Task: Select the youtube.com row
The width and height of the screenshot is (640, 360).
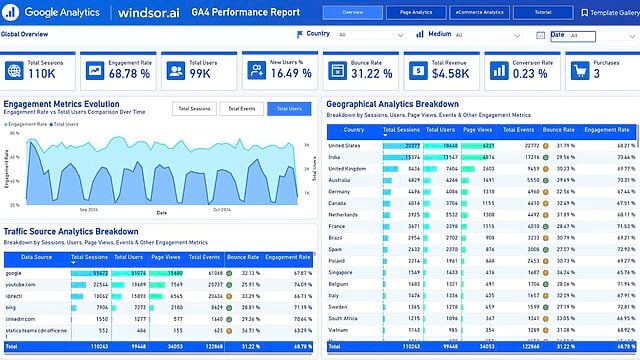Action: 158,285
